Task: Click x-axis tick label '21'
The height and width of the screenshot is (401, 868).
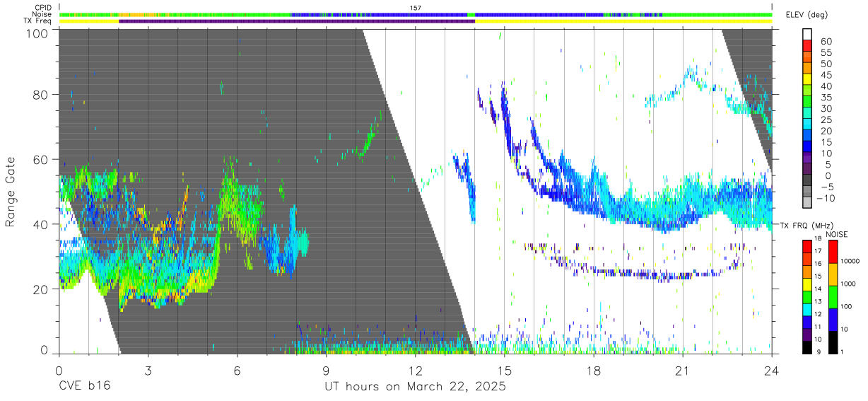Action: pyautogui.click(x=683, y=371)
